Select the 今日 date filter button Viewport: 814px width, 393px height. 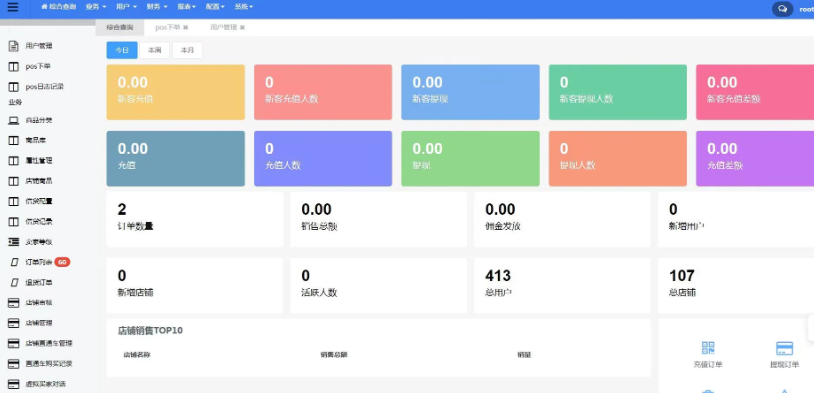(122, 50)
